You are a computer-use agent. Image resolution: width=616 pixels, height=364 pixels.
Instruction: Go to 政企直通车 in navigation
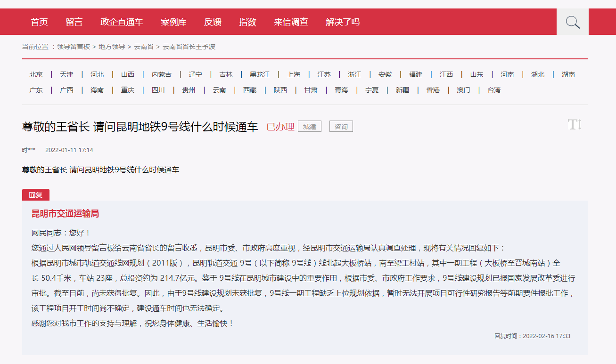click(122, 22)
